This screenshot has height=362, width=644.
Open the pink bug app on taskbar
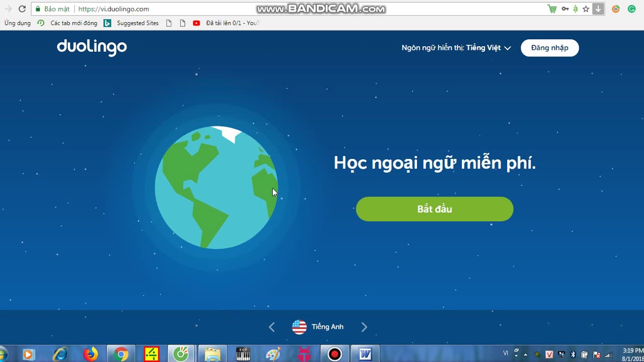coord(303,354)
